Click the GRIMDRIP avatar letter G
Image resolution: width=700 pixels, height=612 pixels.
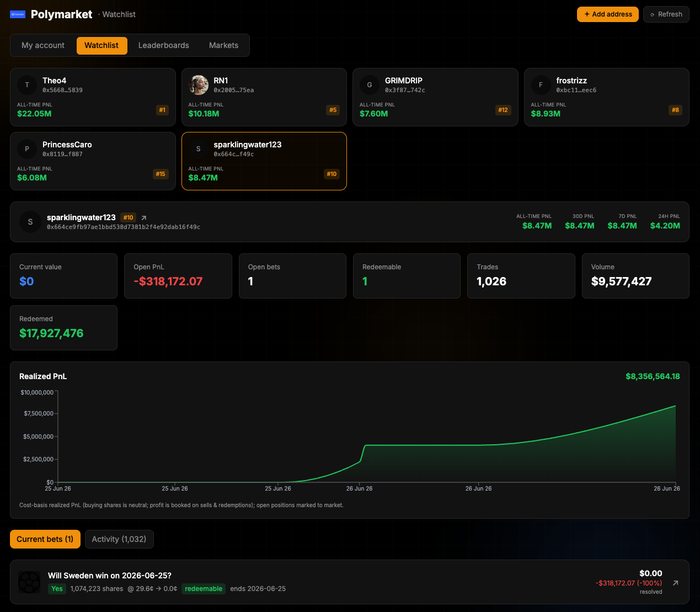point(370,85)
